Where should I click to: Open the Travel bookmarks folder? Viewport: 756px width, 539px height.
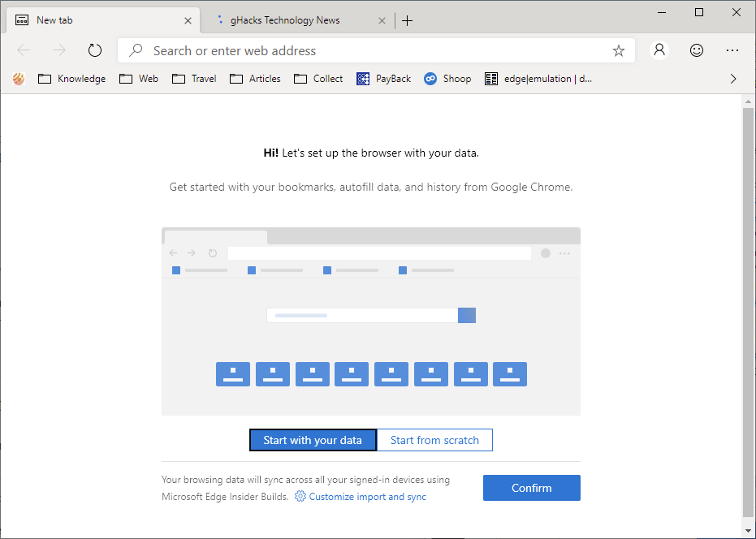(x=193, y=78)
